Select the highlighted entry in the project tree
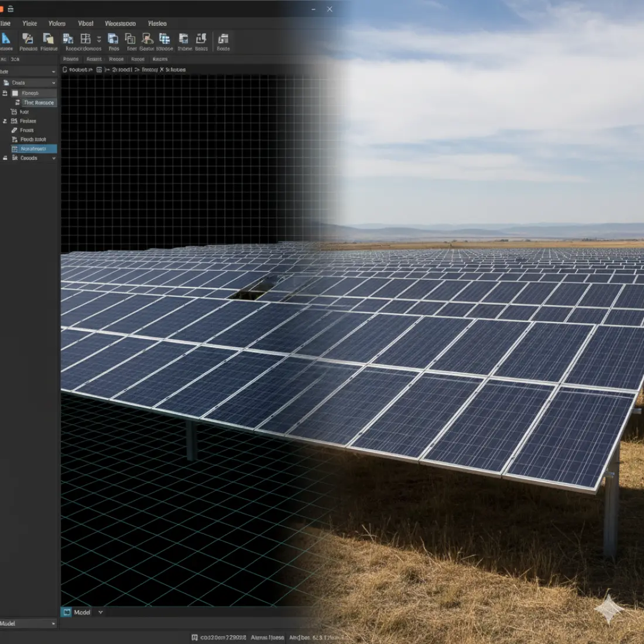Image resolution: width=644 pixels, height=644 pixels. pos(35,149)
